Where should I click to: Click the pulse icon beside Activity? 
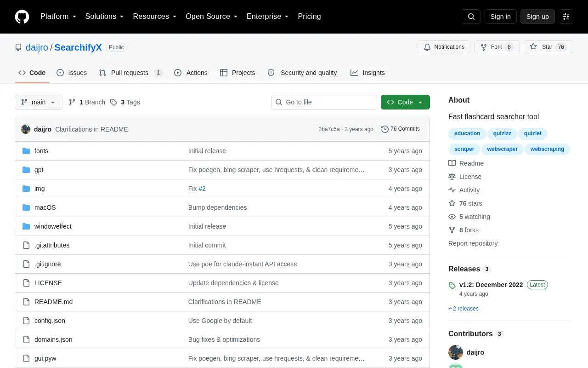(x=452, y=190)
